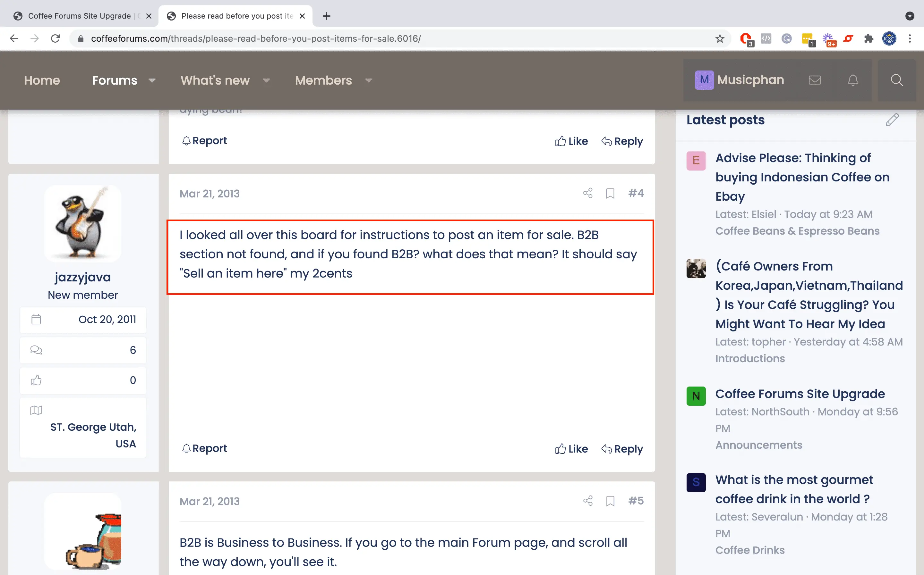
Task: Open the notifications bell icon
Action: (x=853, y=80)
